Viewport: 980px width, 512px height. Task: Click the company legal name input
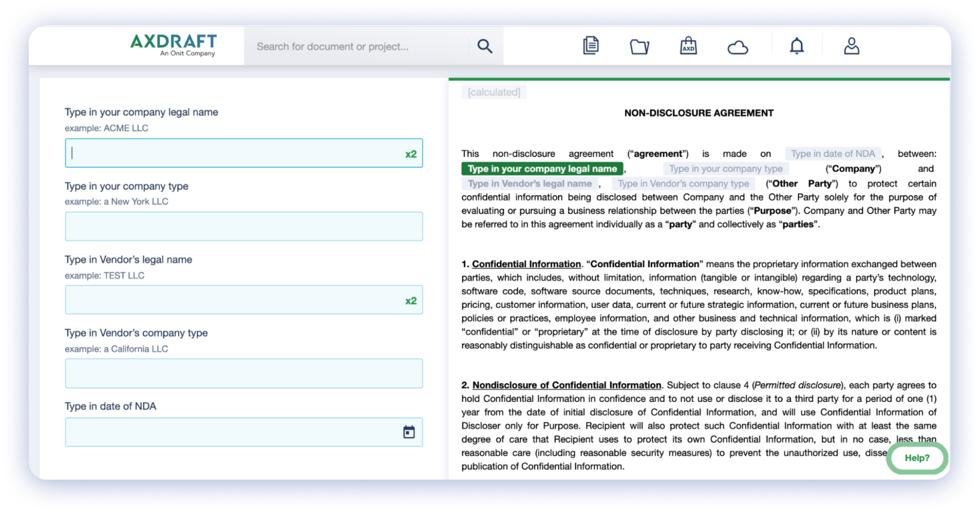pos(234,153)
